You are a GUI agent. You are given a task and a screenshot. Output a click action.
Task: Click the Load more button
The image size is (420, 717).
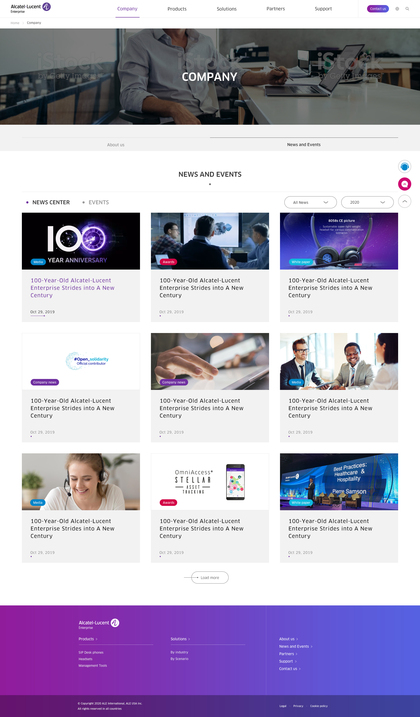pos(210,578)
